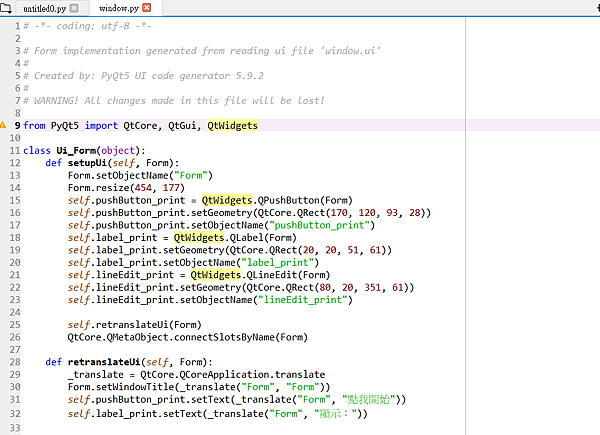Image resolution: width=600 pixels, height=435 pixels.
Task: Close the untitled0.py tab
Action: [x=74, y=8]
